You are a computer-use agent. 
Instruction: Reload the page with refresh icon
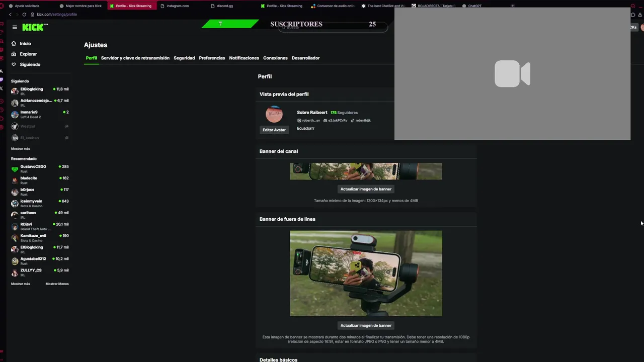pyautogui.click(x=24, y=14)
